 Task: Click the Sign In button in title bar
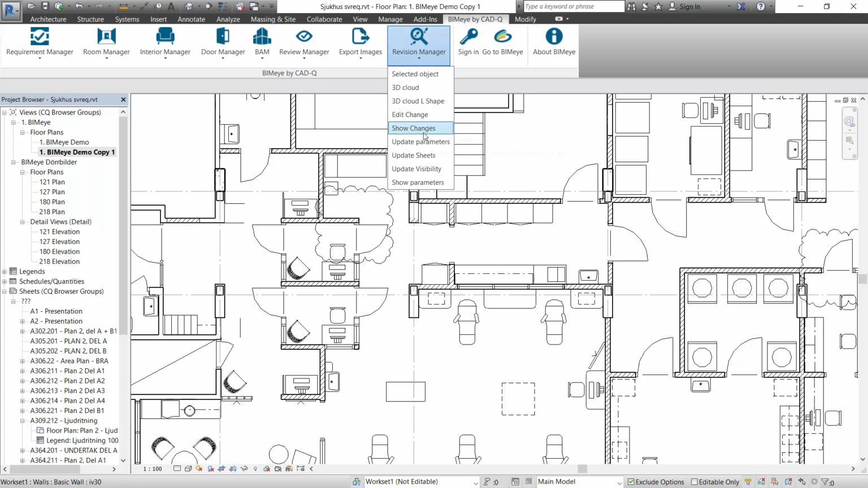click(685, 6)
